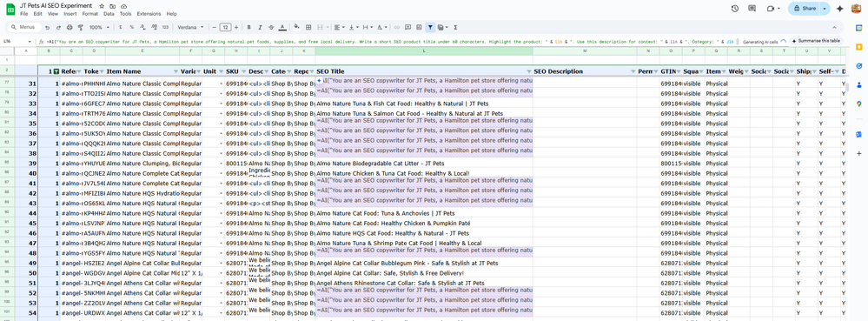The width and height of the screenshot is (868, 321).
Task: Click Get add-ons plus icon
Action: tap(858, 153)
